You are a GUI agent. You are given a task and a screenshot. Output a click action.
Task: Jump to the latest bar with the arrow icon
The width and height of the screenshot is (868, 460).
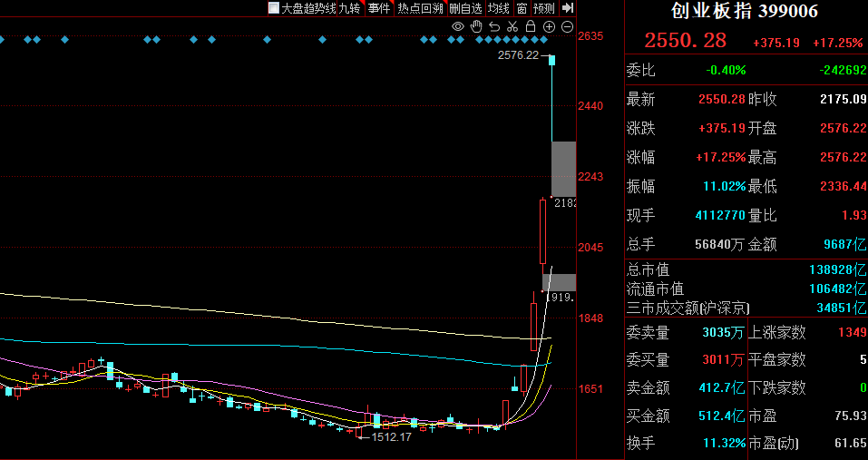click(x=568, y=8)
